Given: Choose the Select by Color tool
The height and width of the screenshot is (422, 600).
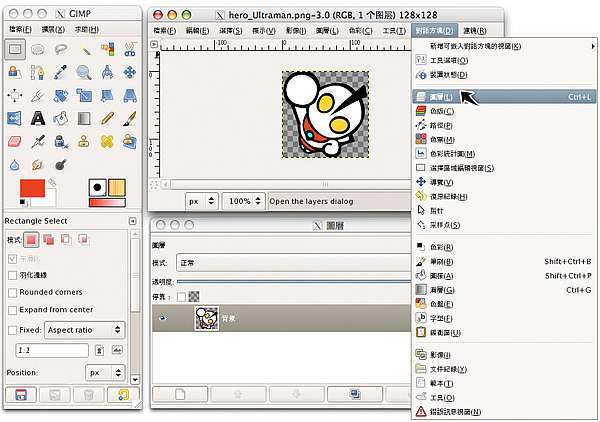Looking at the screenshot, I should pyautogui.click(x=108, y=49).
